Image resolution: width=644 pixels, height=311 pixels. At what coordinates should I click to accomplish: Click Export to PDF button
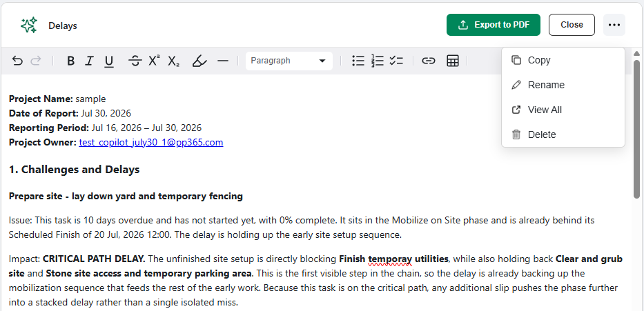(494, 25)
